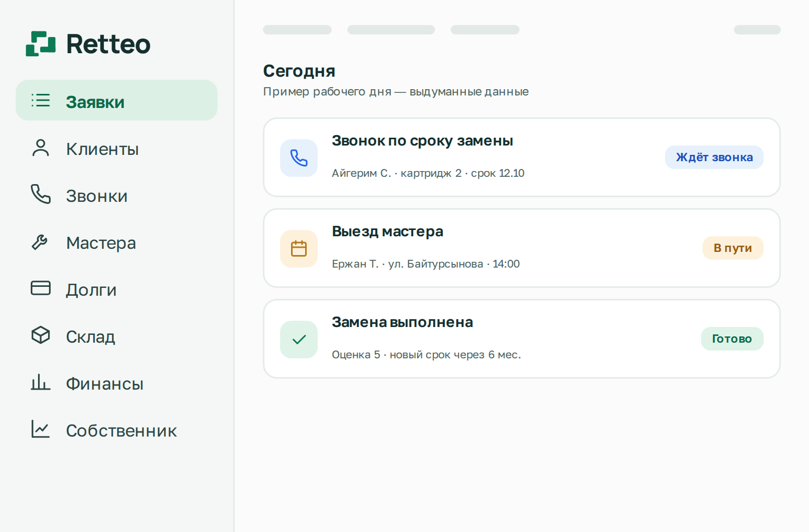Screen dimensions: 809x532
Task: Click subtitle Пример рабочего дня — выдуманные данные
Action: coord(396,92)
